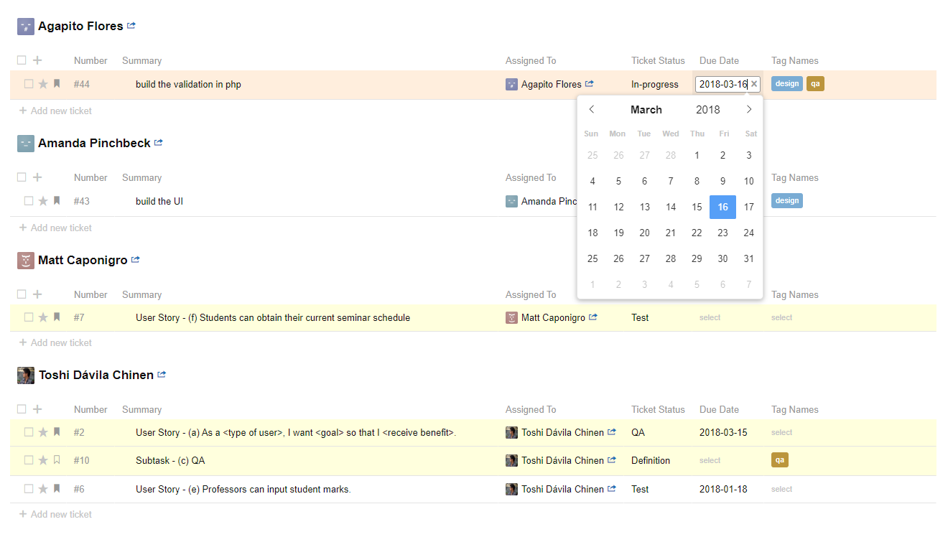This screenshot has height=560, width=948.
Task: Change In-progress status of ticket #44
Action: pos(655,84)
